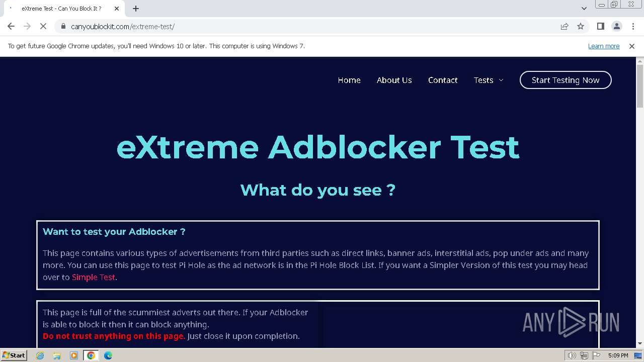Dismiss the Chrome update notification

pyautogui.click(x=632, y=46)
